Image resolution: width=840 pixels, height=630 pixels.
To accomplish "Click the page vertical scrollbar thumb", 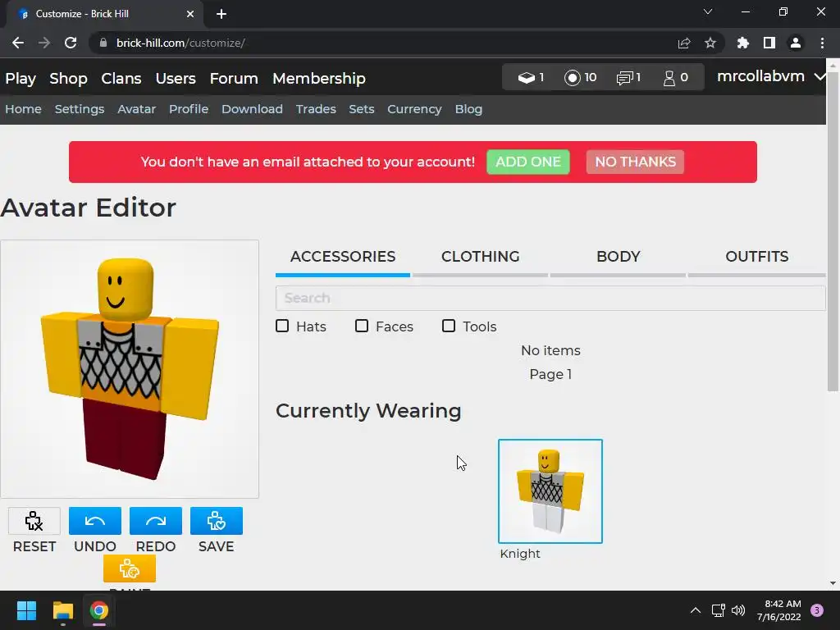I will (833, 232).
